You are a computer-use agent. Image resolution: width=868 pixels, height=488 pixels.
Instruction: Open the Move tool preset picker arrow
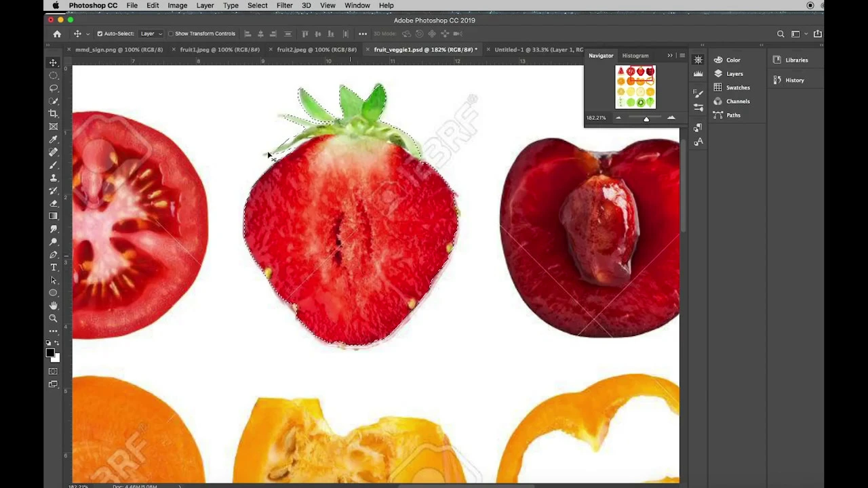point(87,34)
